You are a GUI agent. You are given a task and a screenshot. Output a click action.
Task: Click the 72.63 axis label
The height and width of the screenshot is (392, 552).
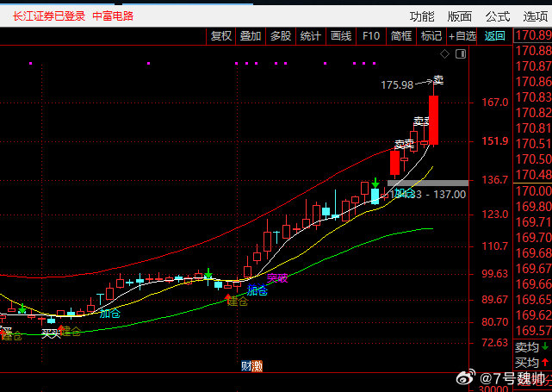click(x=495, y=342)
